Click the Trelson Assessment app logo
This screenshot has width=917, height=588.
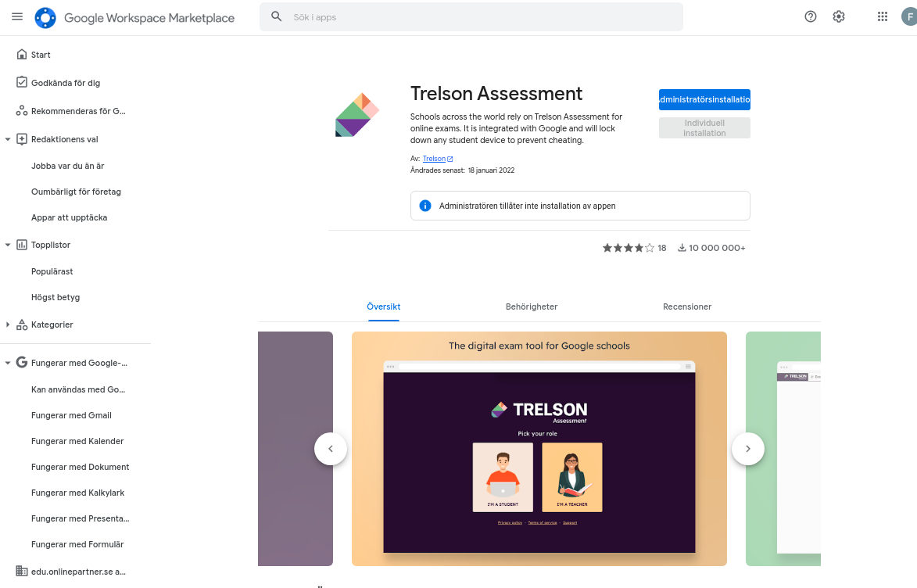357,115
